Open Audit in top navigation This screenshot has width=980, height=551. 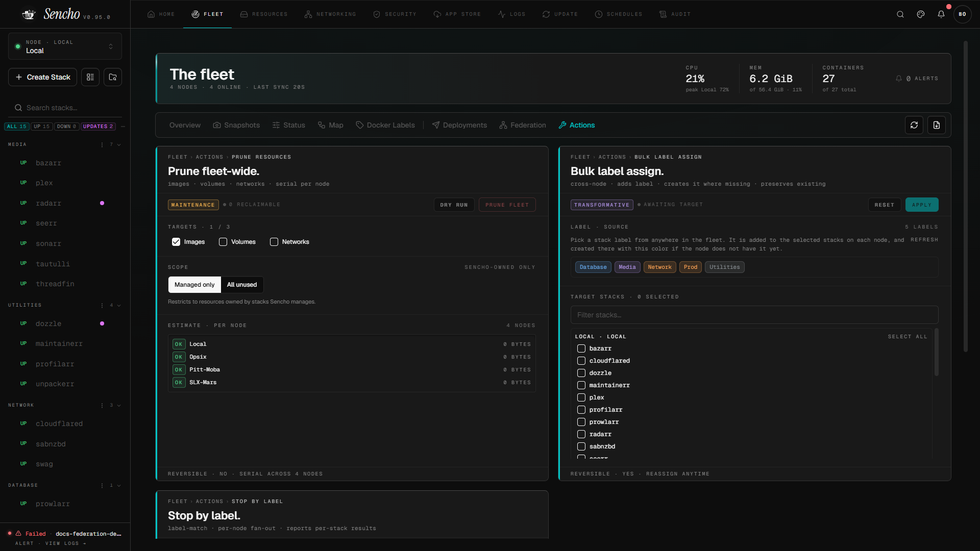[675, 14]
